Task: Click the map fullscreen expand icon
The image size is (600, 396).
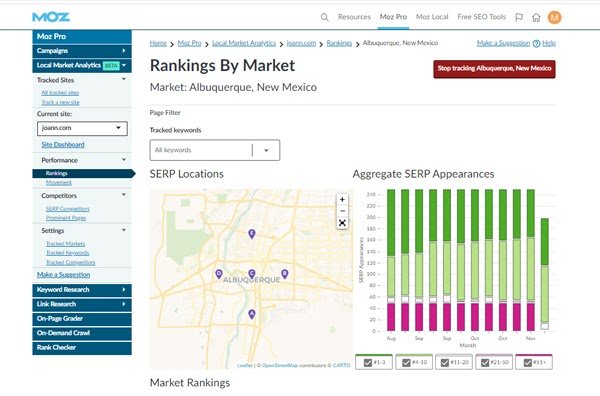Action: pyautogui.click(x=342, y=223)
